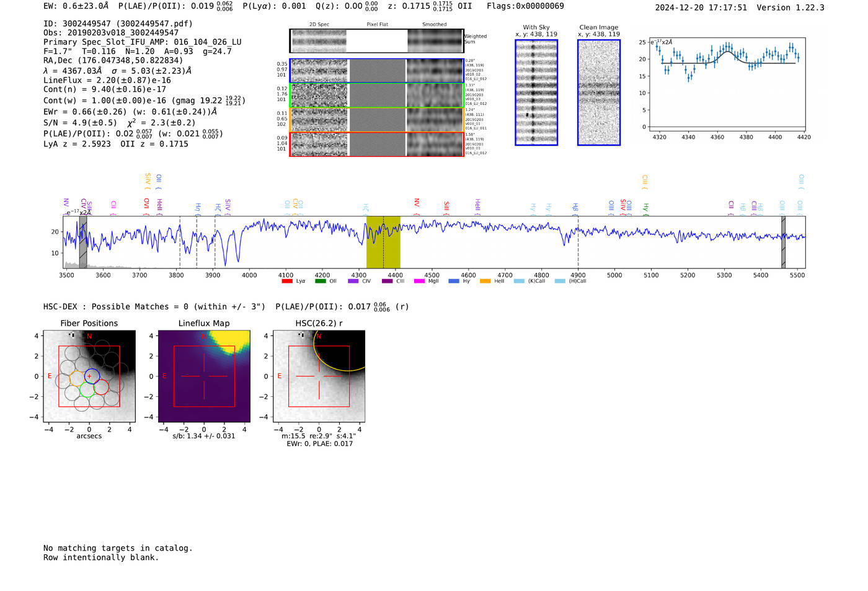Click the Smoothed column header
The height and width of the screenshot is (591, 868).
pyautogui.click(x=435, y=25)
